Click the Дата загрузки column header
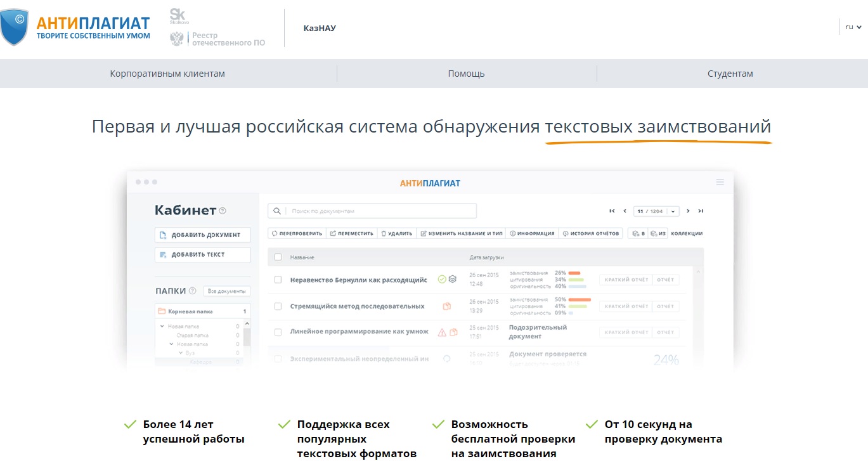 (x=486, y=257)
